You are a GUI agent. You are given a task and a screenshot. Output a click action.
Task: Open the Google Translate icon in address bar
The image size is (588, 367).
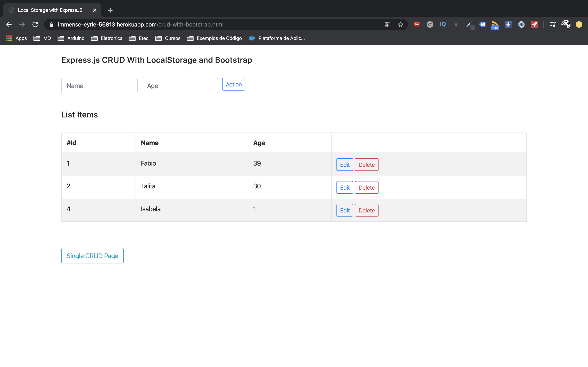[387, 24]
